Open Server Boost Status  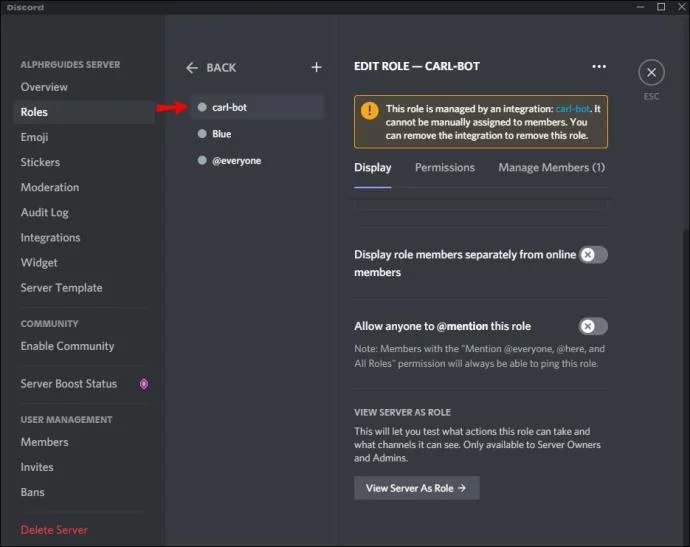point(69,384)
